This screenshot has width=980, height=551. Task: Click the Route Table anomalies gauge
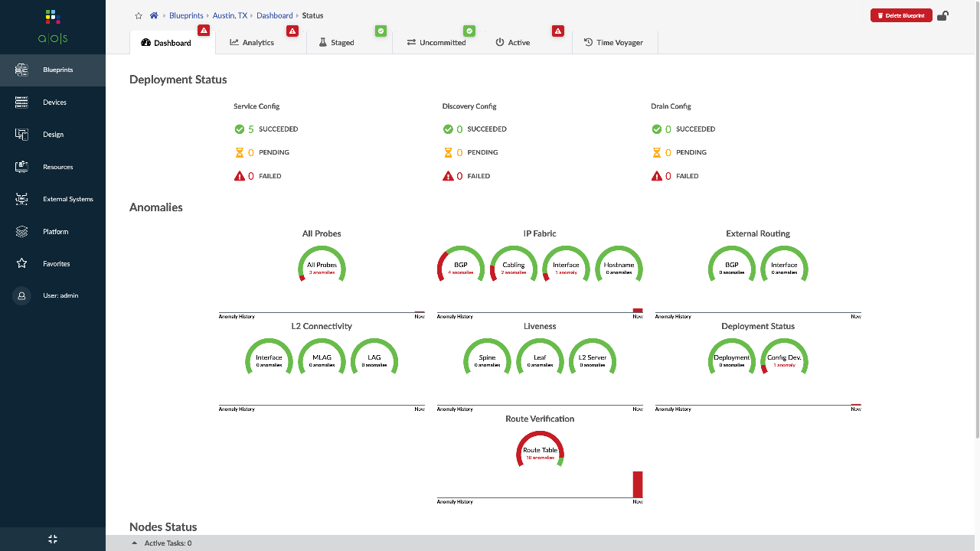tap(540, 452)
